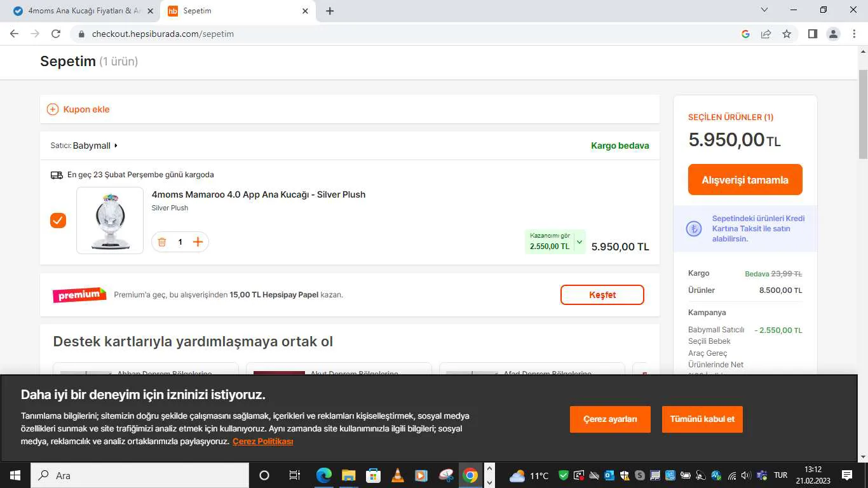Reload the page with the browser refresh icon
The image size is (868, 488).
[56, 34]
